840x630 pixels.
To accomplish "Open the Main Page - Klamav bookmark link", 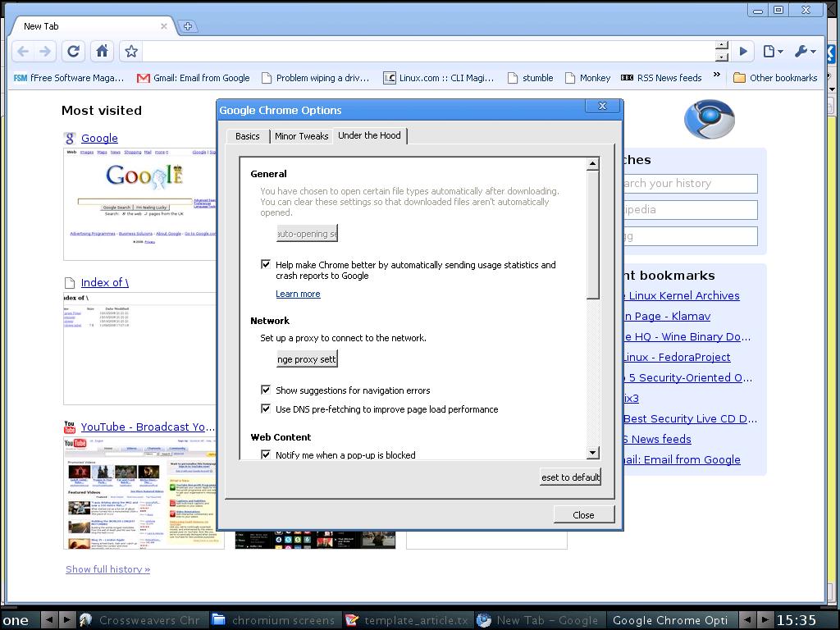I will click(667, 316).
